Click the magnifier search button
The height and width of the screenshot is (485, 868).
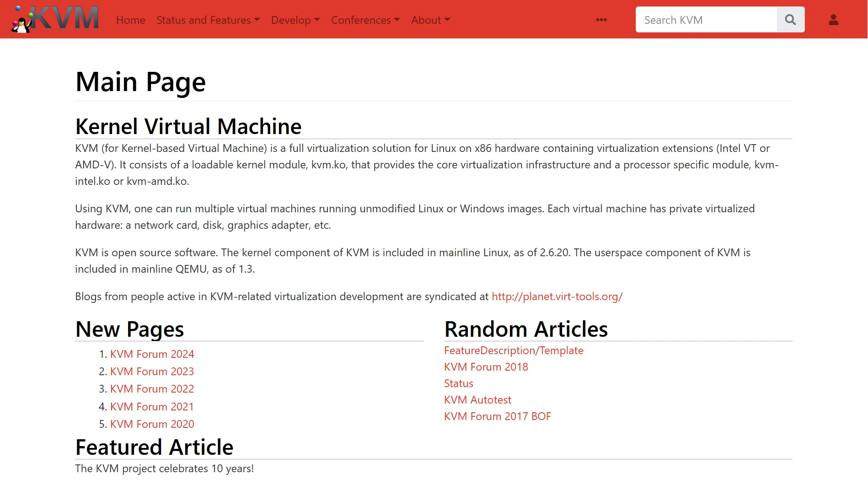(790, 20)
